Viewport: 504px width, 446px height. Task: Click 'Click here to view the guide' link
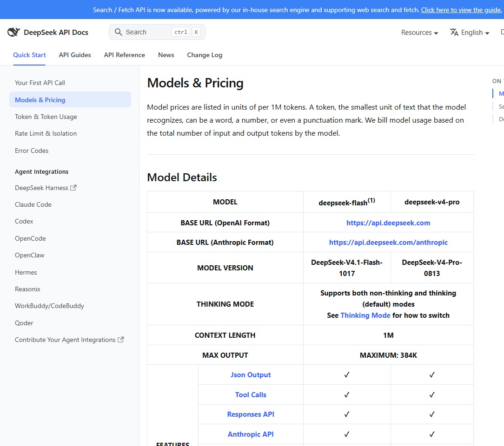click(461, 10)
